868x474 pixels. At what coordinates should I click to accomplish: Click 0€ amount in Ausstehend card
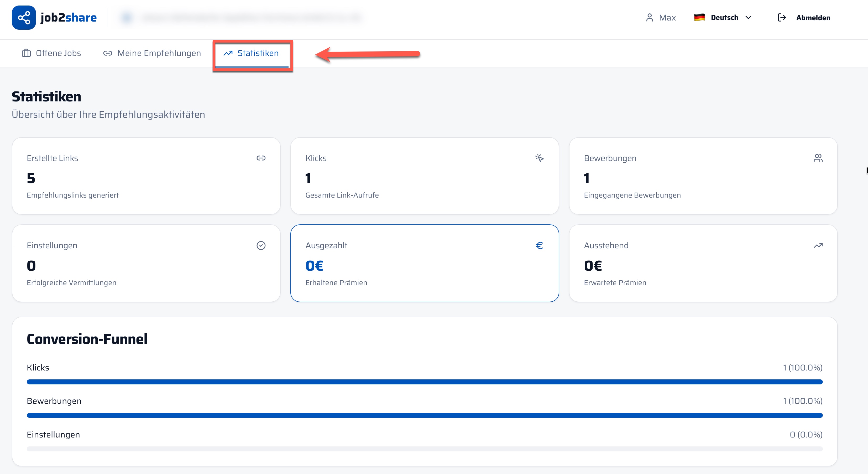593,266
